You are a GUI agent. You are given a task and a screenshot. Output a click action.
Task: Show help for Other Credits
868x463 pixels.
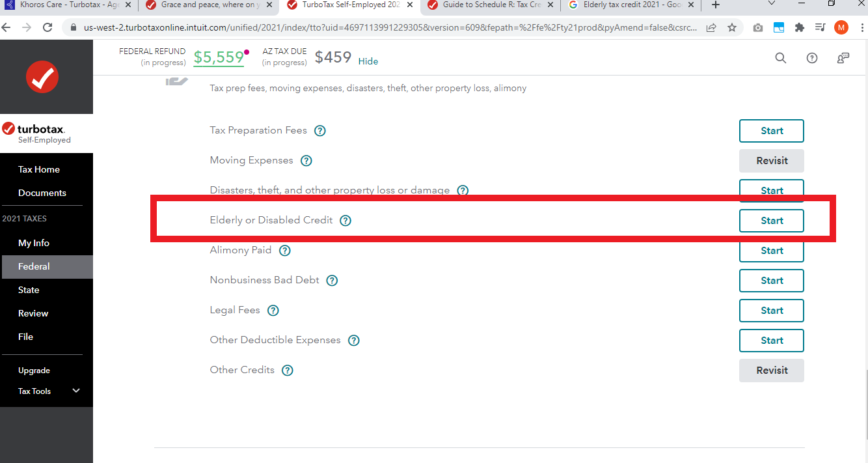point(287,371)
